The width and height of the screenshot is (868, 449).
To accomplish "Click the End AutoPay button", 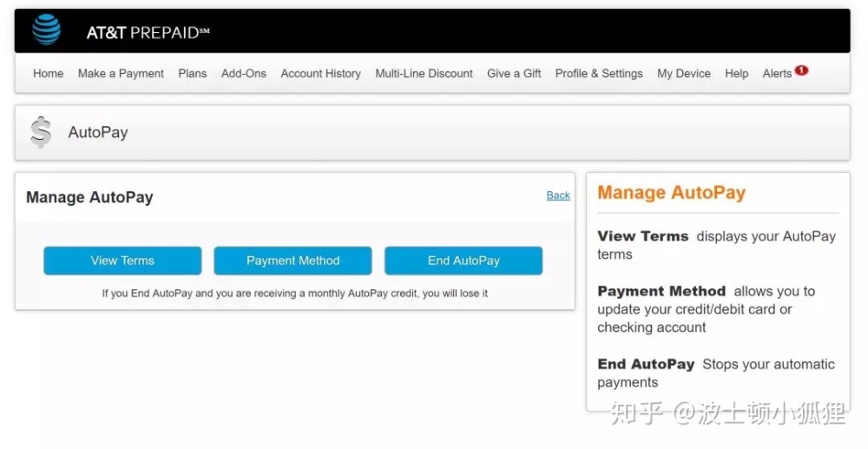I will coord(464,261).
